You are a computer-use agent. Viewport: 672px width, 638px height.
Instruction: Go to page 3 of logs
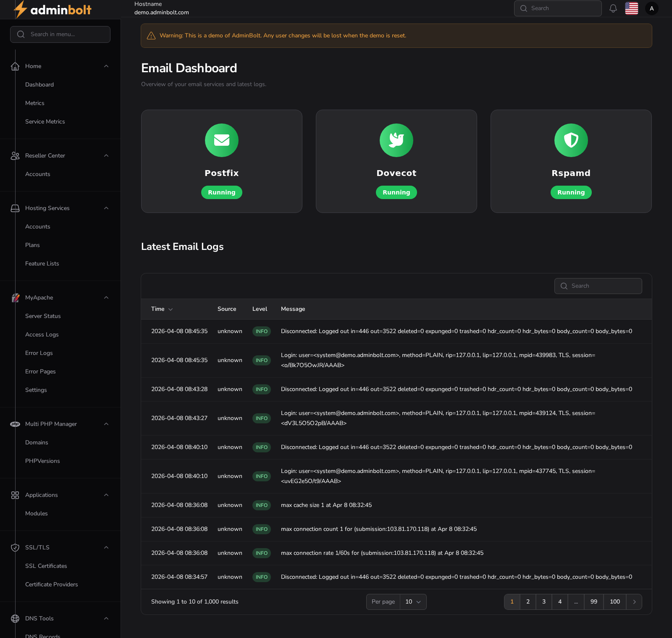[544, 602]
